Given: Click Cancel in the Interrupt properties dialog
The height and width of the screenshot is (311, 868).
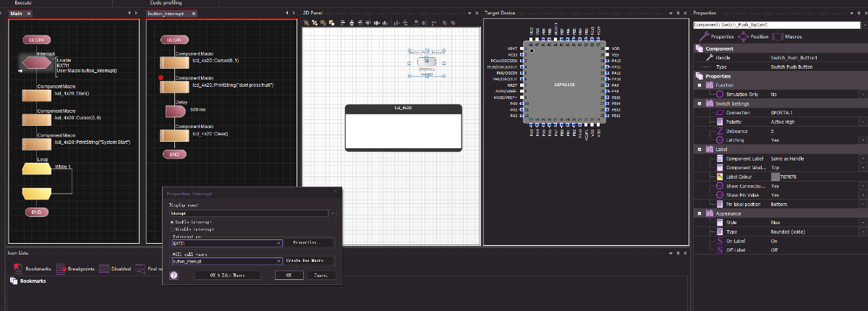Looking at the screenshot, I should [x=321, y=276].
